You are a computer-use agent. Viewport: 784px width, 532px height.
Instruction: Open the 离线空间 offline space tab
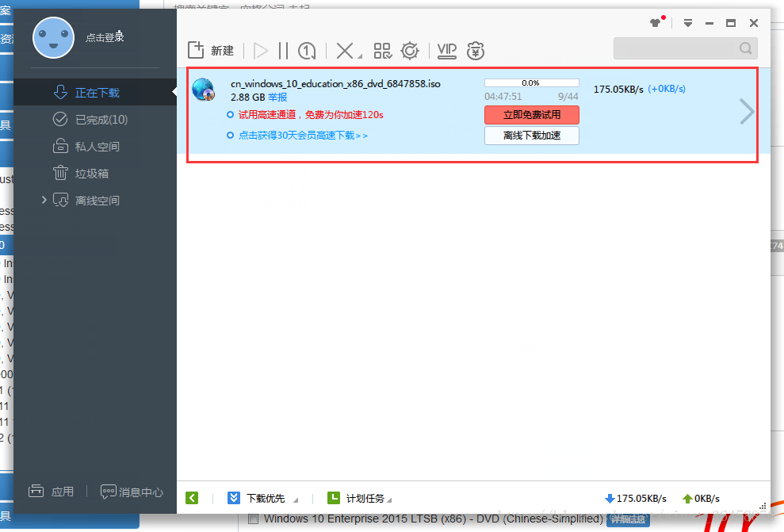[x=95, y=201]
